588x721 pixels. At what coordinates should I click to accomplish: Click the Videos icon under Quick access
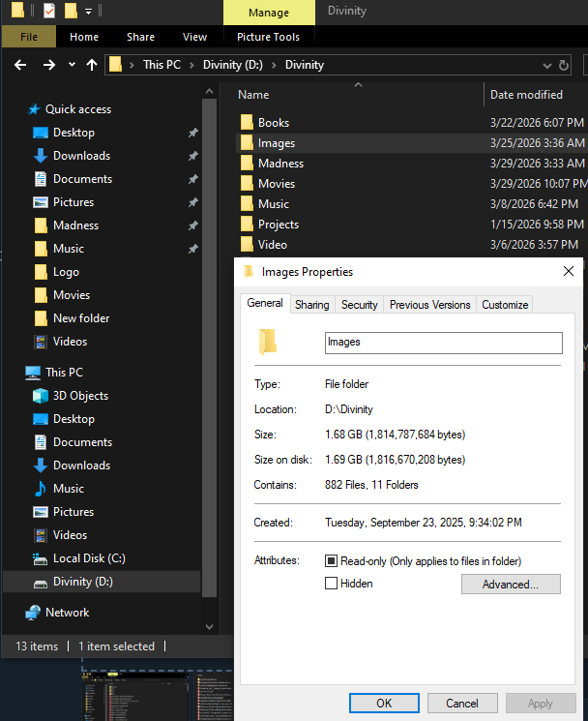41,342
